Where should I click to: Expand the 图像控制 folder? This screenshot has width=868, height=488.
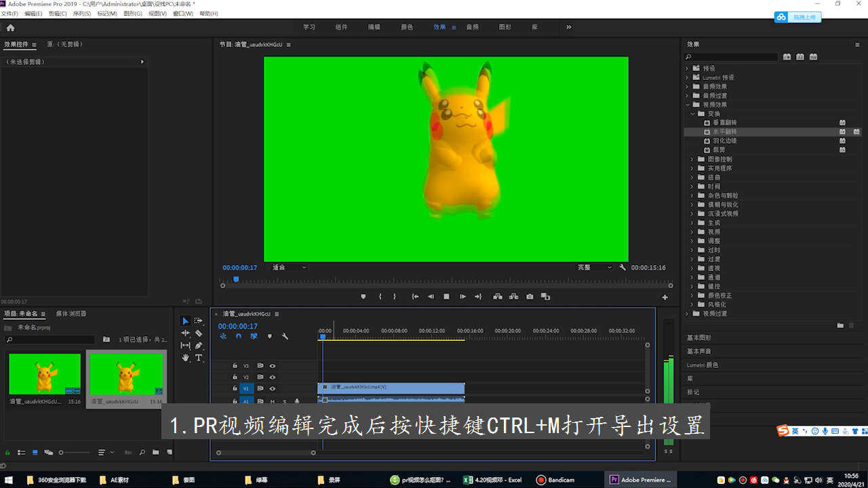pos(693,159)
